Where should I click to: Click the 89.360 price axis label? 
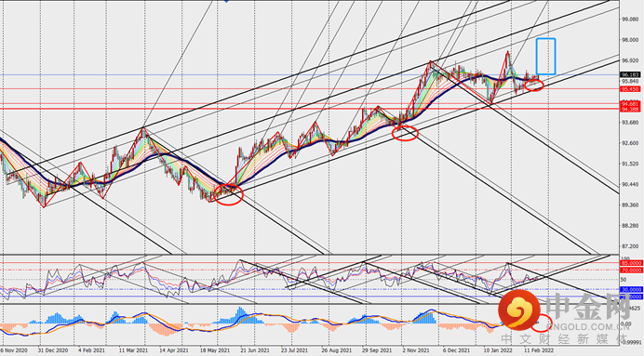click(x=629, y=205)
